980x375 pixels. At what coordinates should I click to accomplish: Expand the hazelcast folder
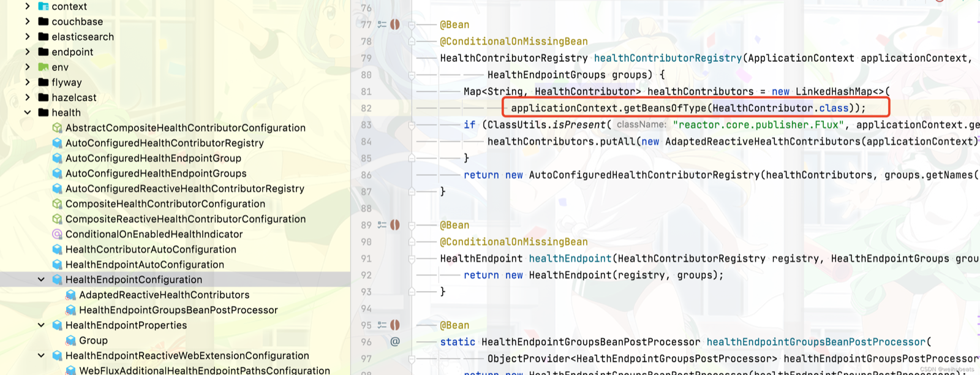[28, 97]
